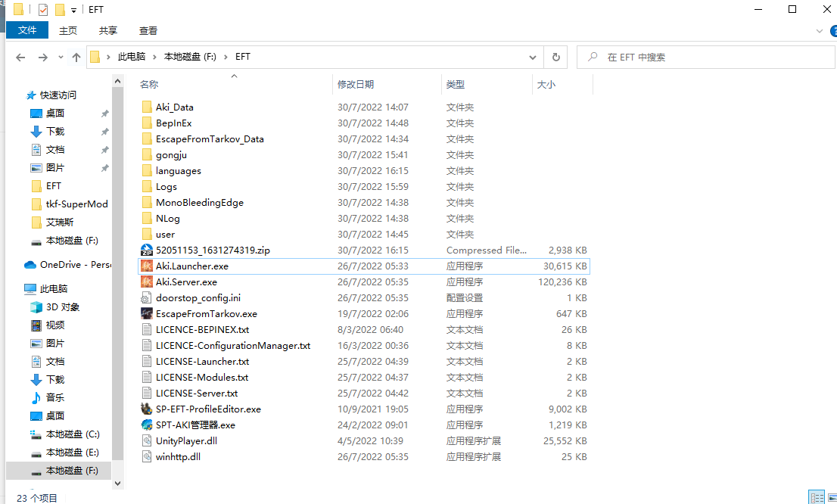Click the Aki_Data folder icon

[148, 107]
